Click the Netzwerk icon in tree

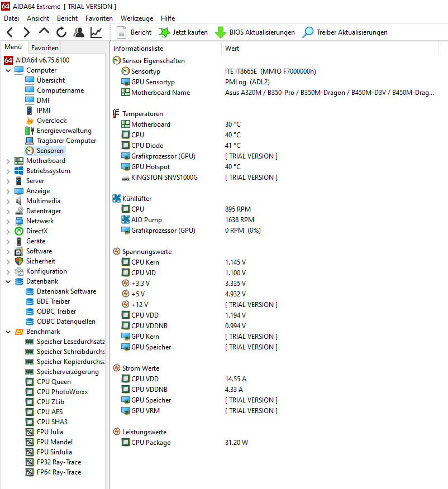click(x=19, y=221)
